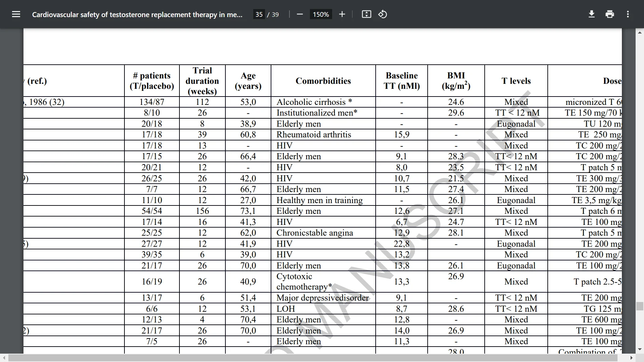Click the 'Cytotoxic chemotherapy*' cell
The width and height of the screenshot is (644, 362).
tap(323, 282)
